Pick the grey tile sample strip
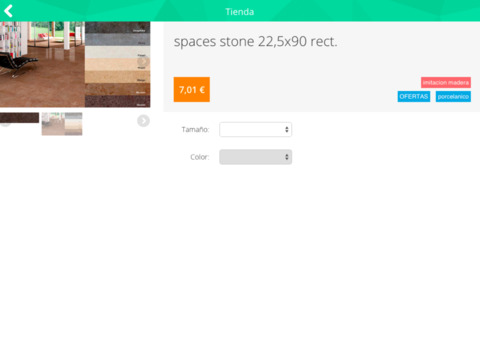The height and width of the screenshot is (360, 480). click(117, 40)
